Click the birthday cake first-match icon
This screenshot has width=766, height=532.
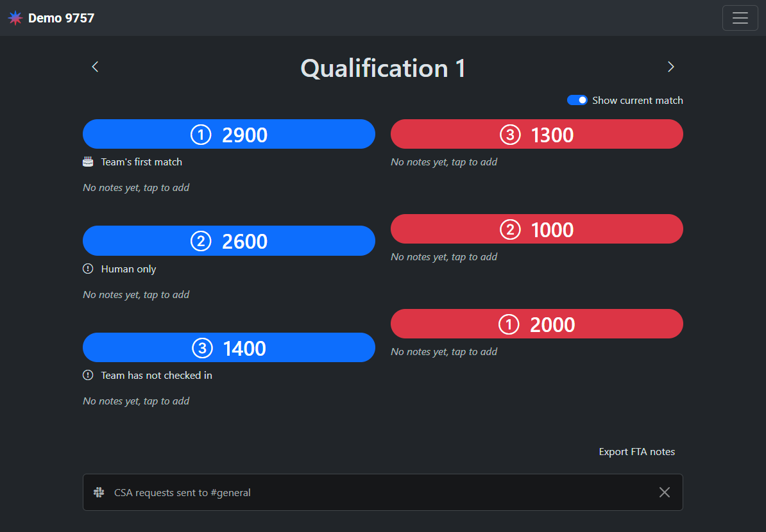[x=88, y=162]
